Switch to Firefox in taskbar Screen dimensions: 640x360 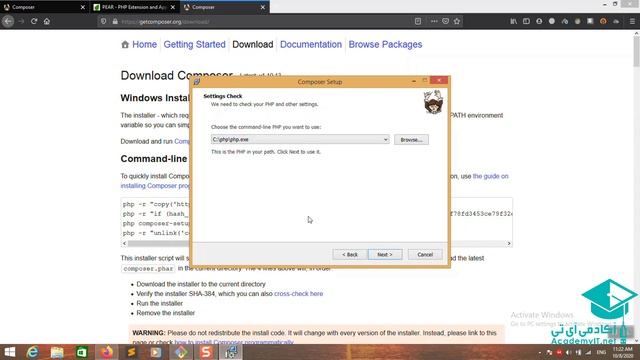coord(107,352)
